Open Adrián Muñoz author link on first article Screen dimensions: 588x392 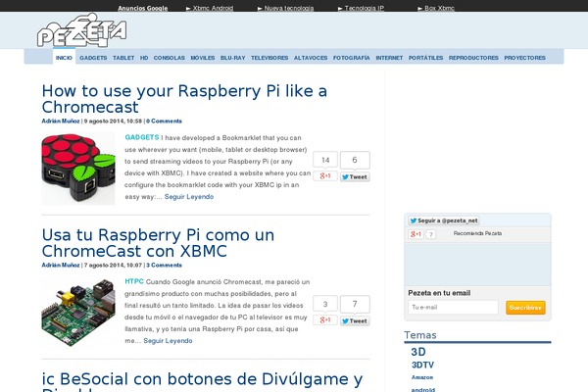pos(61,122)
